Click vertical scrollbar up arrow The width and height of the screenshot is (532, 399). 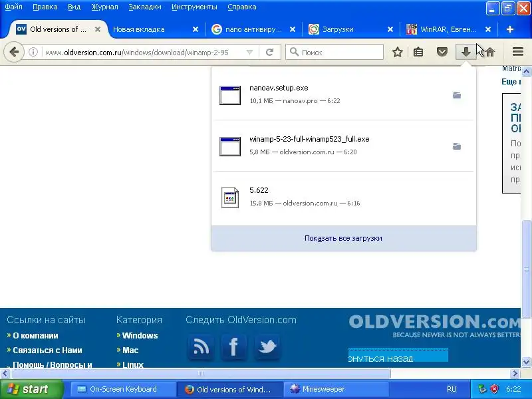(526, 71)
